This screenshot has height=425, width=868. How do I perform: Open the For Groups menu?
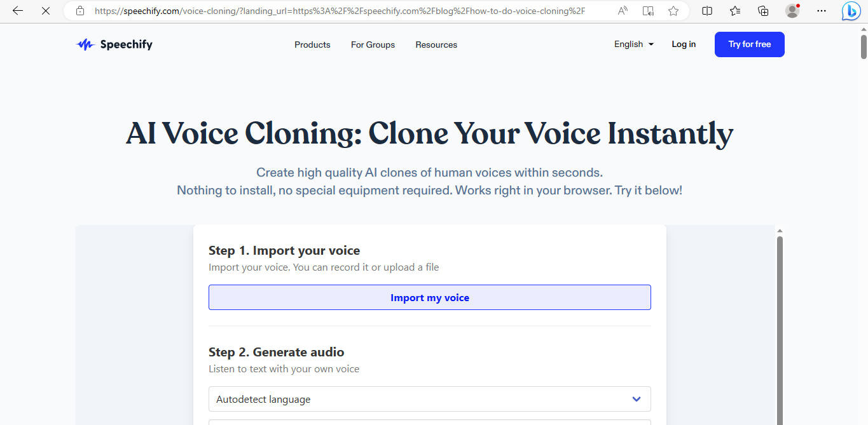[373, 44]
